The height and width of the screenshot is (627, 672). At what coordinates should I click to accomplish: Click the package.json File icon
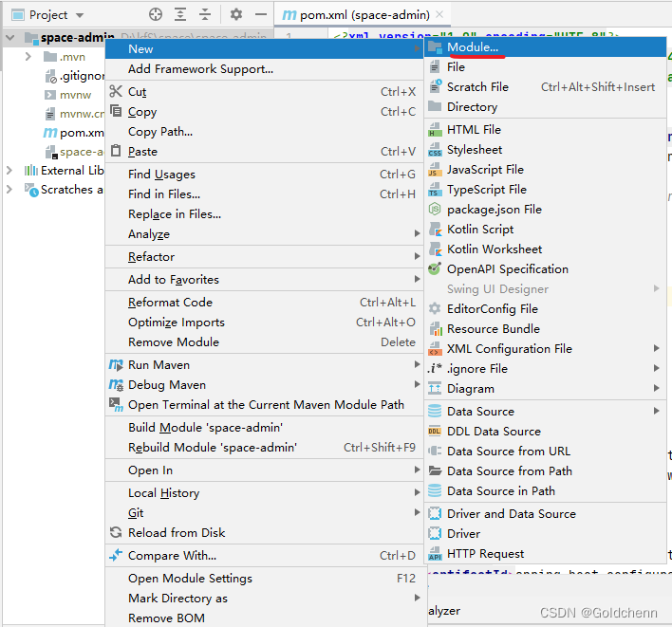coord(435,209)
